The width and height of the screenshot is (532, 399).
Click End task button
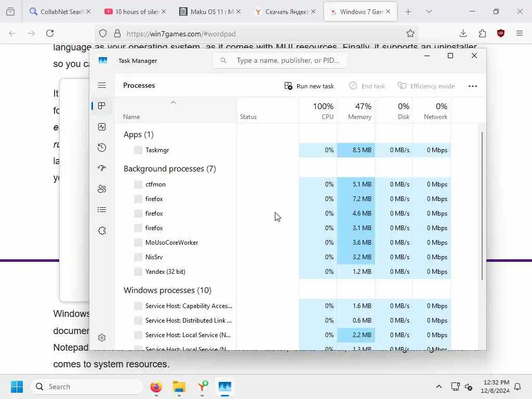367,86
